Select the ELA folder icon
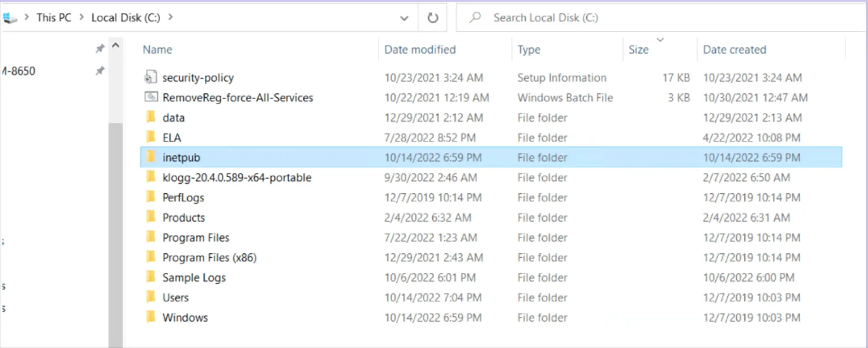Image resolution: width=868 pixels, height=348 pixels. pos(151,137)
